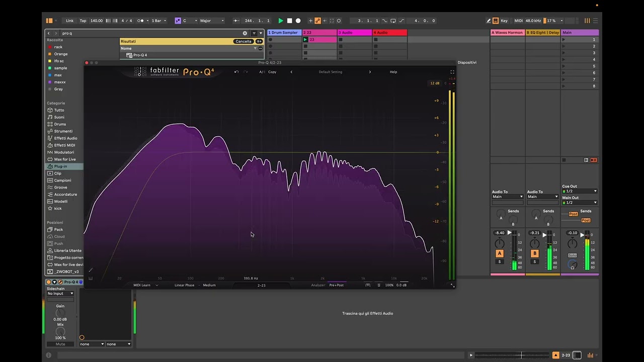
Task: Toggle the draw mode pencil icon
Action: tap(489, 21)
